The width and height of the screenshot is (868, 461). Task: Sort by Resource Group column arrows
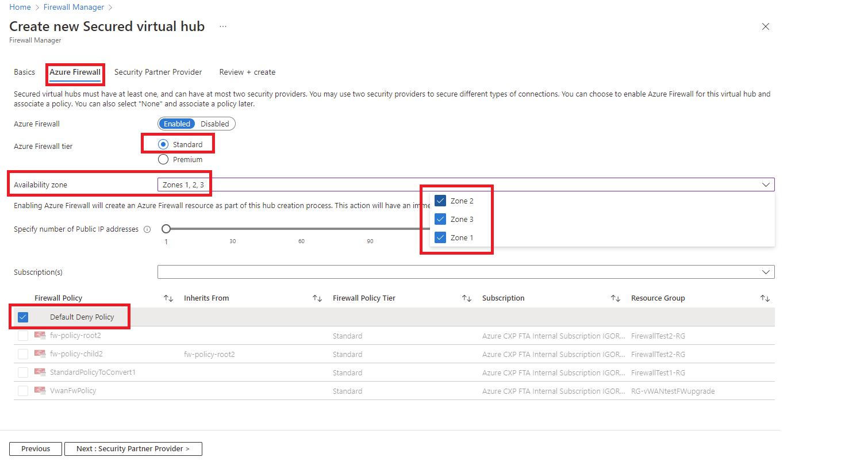pyautogui.click(x=765, y=298)
